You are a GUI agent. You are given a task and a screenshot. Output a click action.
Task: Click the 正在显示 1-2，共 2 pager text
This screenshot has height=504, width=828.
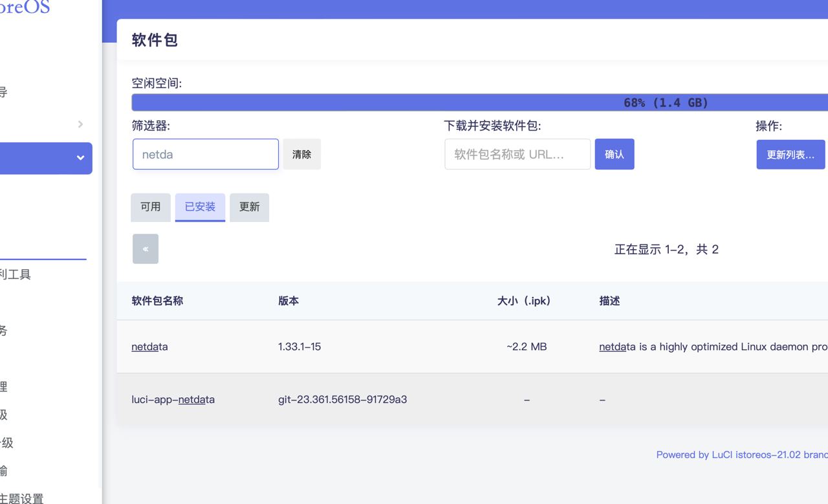[666, 249]
